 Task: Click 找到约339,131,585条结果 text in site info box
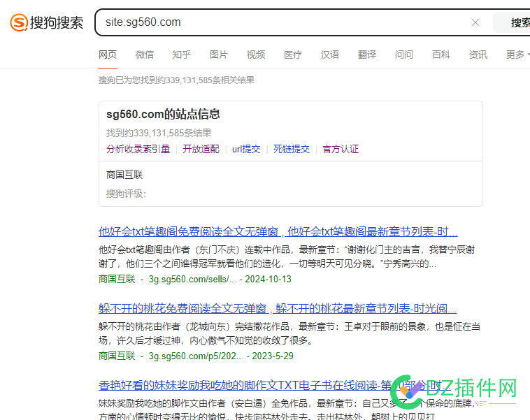pyautogui.click(x=159, y=133)
